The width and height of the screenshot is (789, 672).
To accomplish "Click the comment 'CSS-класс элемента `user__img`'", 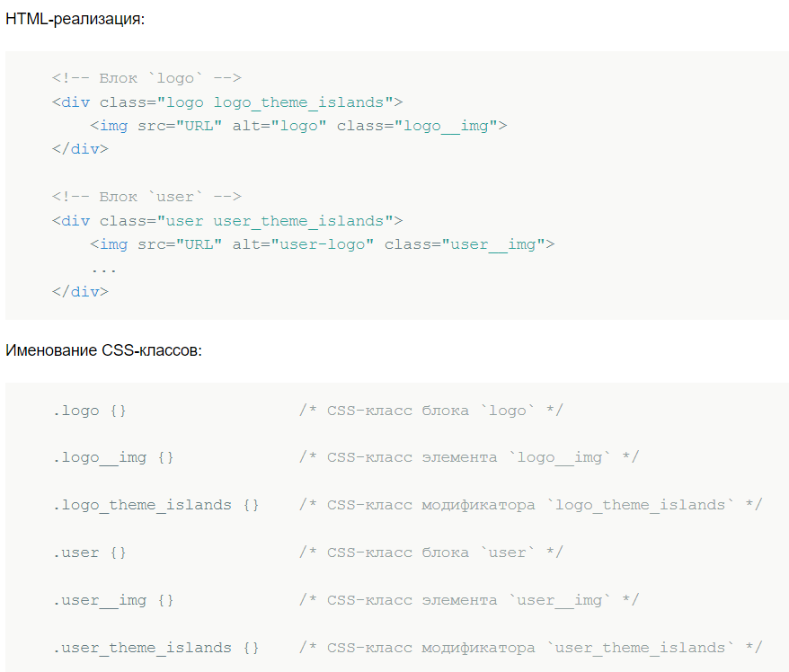I will pyautogui.click(x=469, y=600).
